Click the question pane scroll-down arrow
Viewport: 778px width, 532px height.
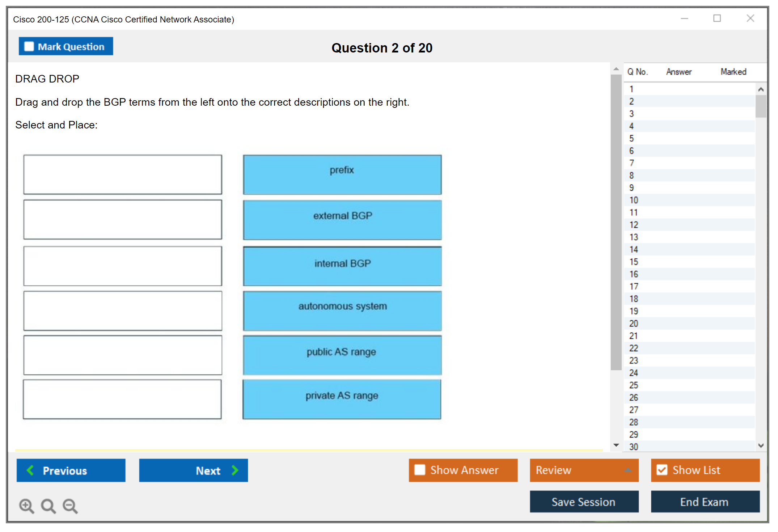pyautogui.click(x=616, y=445)
